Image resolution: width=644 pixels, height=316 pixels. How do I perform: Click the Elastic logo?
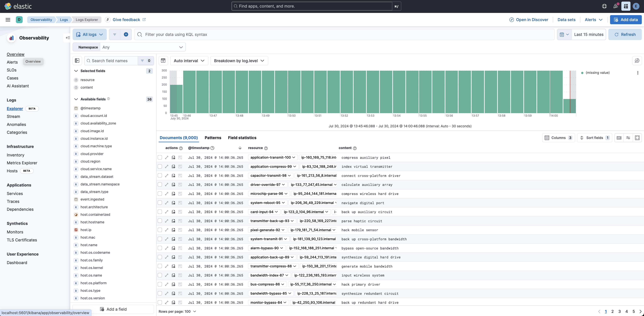[x=18, y=6]
